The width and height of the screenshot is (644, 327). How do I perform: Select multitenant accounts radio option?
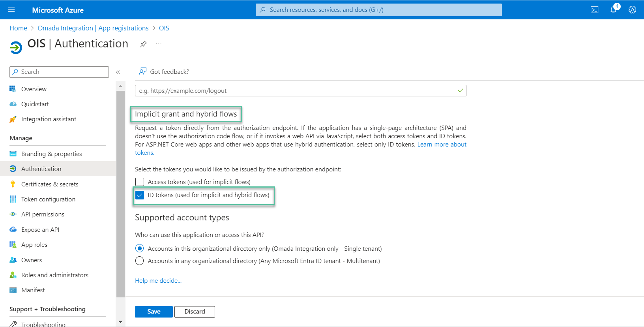(x=140, y=261)
